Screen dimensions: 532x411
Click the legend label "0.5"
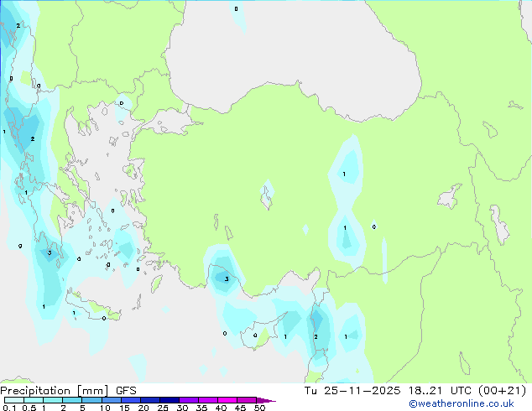(29, 408)
